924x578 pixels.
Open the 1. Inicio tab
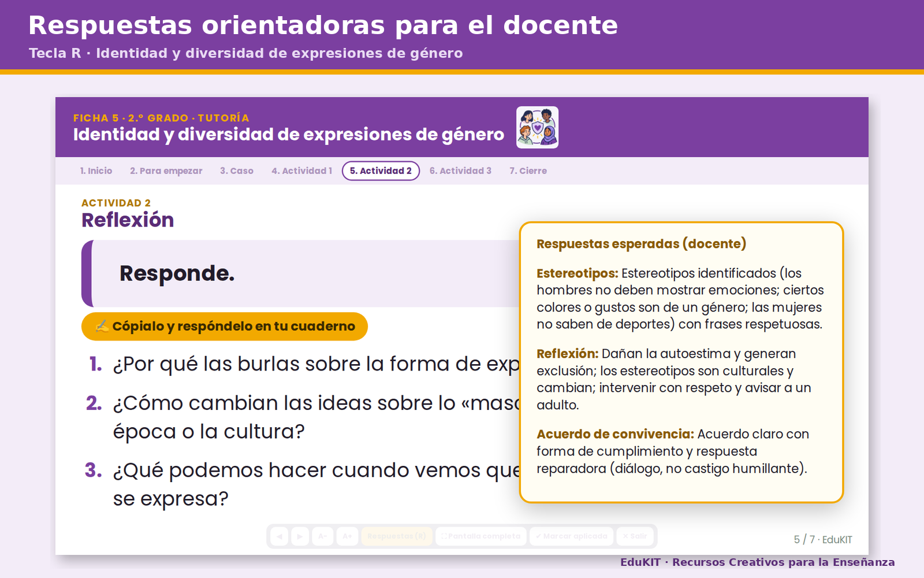click(x=96, y=171)
